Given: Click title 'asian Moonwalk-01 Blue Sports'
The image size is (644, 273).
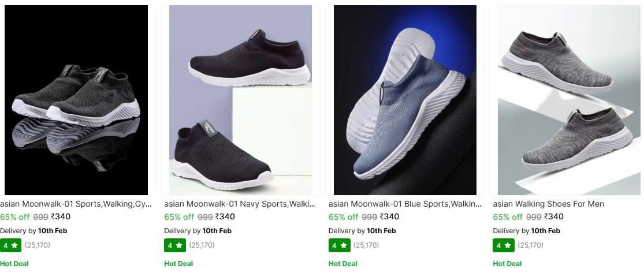Looking at the screenshot, I should coord(404,204).
